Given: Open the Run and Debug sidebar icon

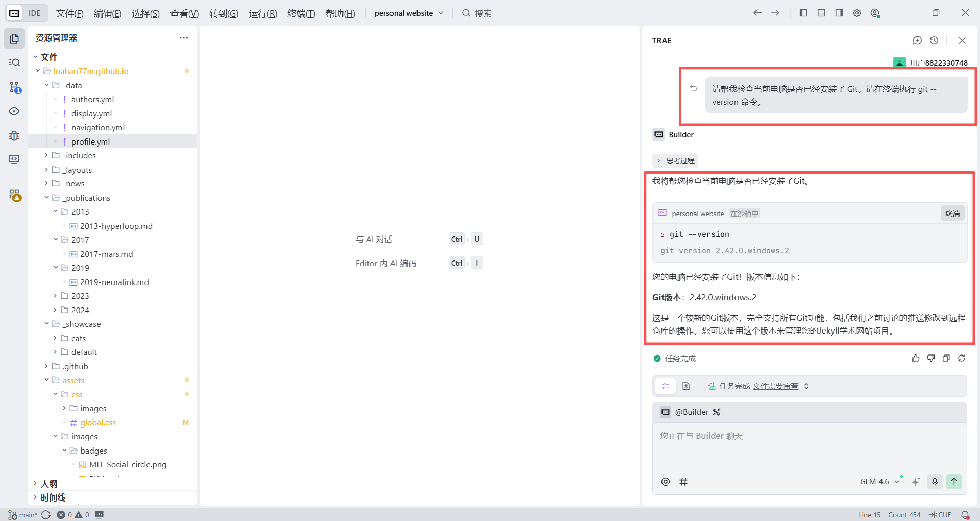Looking at the screenshot, I should pyautogui.click(x=14, y=135).
